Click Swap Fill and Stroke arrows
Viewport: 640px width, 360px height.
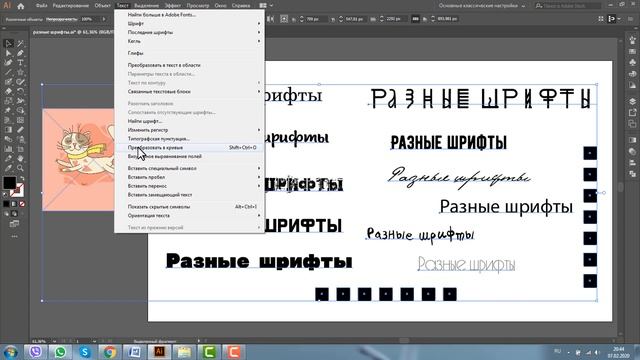tap(21, 178)
